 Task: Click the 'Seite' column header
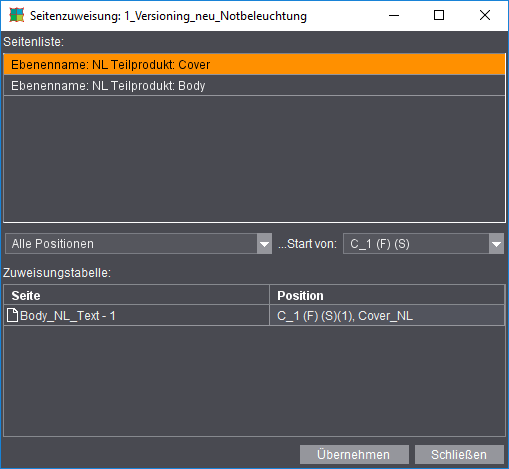(x=136, y=295)
